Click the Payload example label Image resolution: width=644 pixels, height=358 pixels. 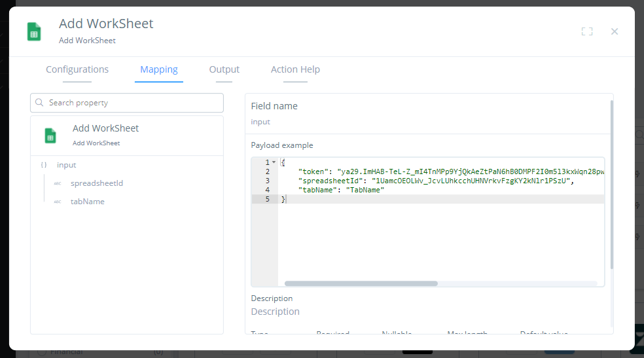click(x=281, y=145)
